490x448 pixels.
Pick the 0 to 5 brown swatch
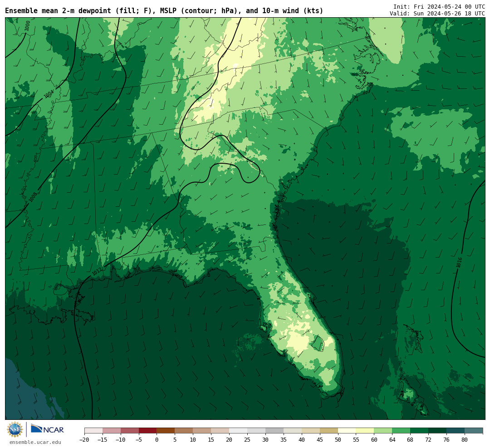coord(166,431)
